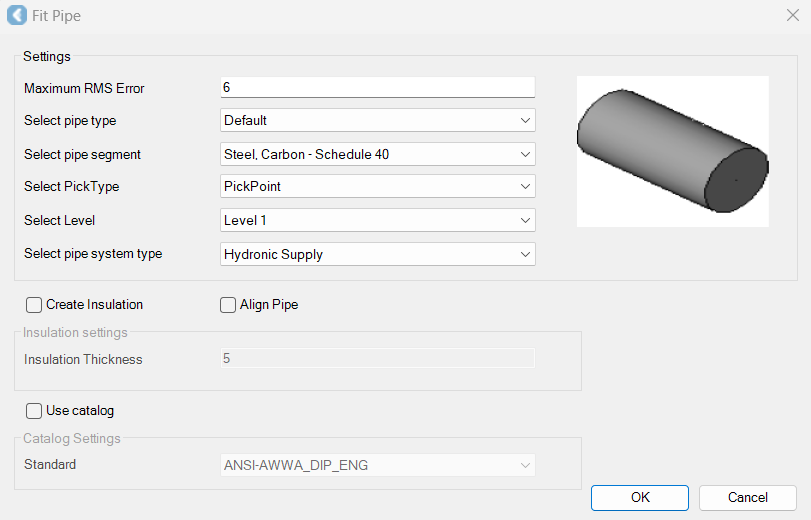
Task: Click the Fit Pipe back-arrow app icon
Action: pyautogui.click(x=17, y=16)
